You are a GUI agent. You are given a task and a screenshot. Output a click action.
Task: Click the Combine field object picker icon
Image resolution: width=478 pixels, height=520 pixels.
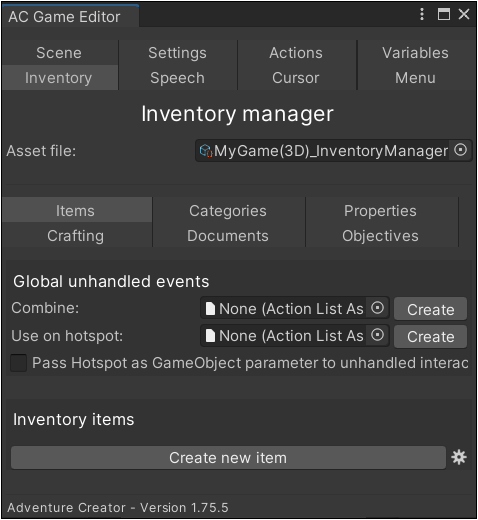(377, 308)
